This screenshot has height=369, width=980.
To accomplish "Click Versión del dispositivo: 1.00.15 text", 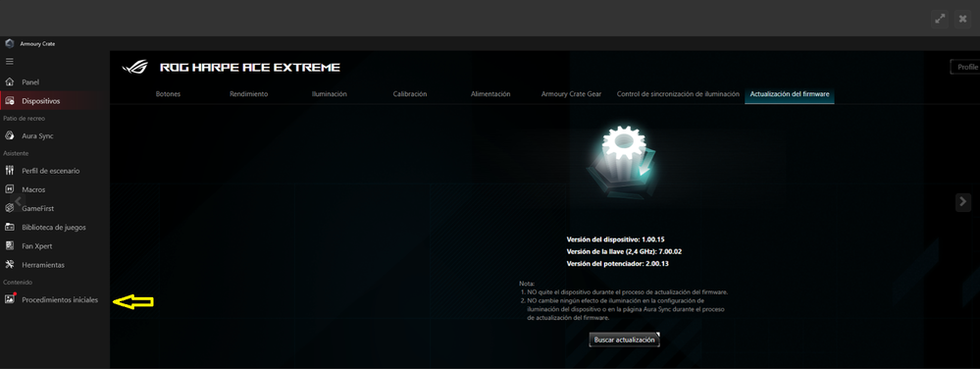I will point(615,239).
